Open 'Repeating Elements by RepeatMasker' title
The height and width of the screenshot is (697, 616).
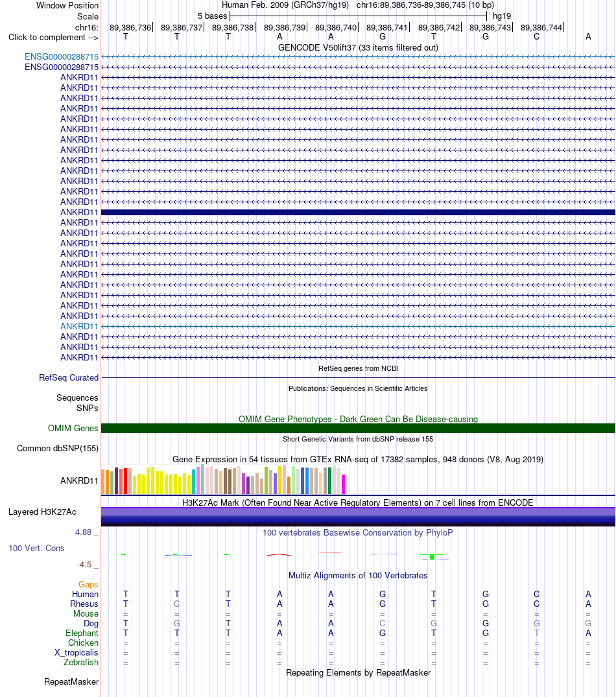[x=358, y=672]
